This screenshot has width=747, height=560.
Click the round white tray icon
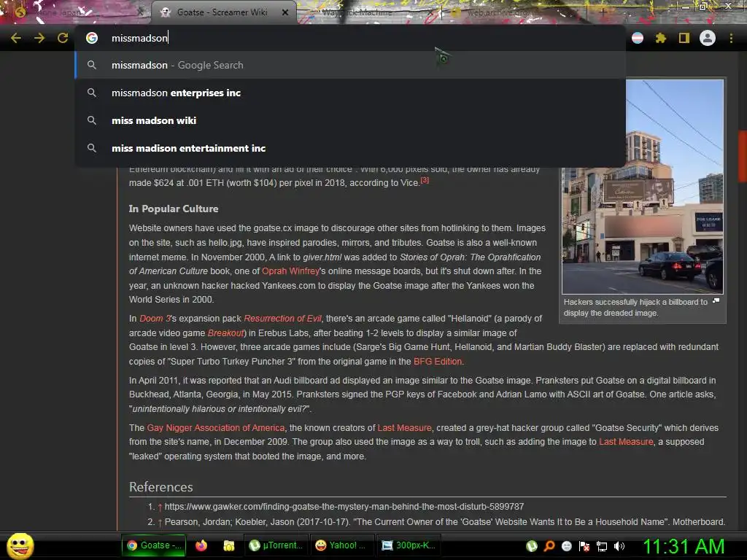[566, 546]
